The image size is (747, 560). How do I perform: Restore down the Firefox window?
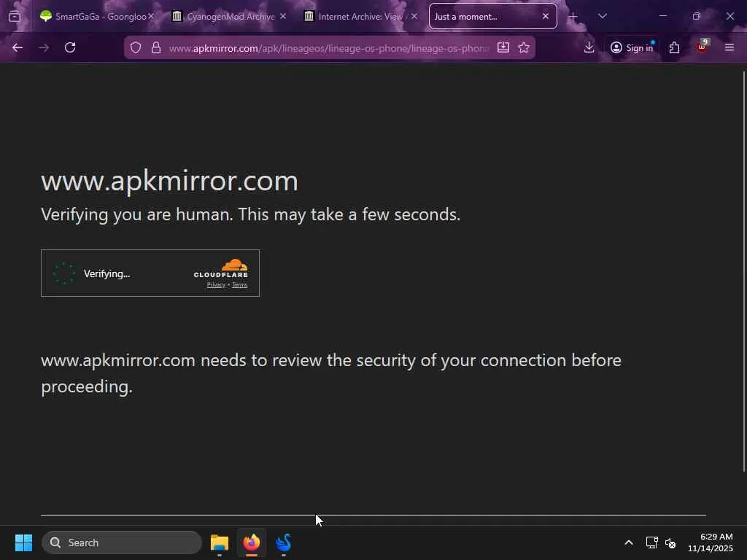697,16
